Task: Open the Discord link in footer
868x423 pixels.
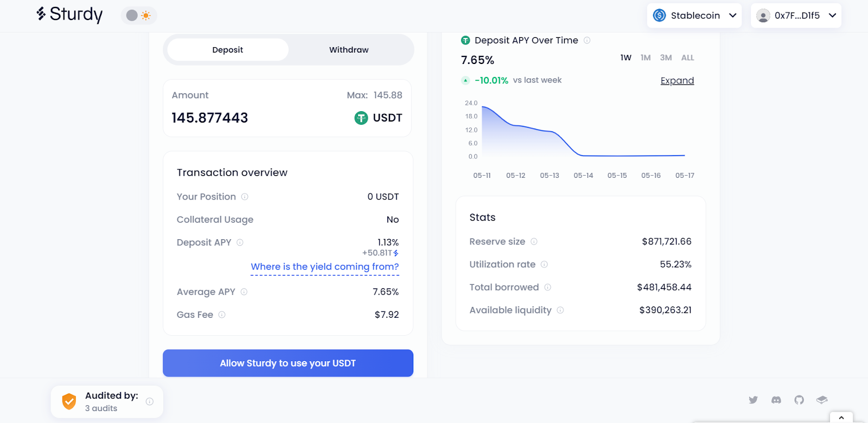Action: pyautogui.click(x=776, y=400)
